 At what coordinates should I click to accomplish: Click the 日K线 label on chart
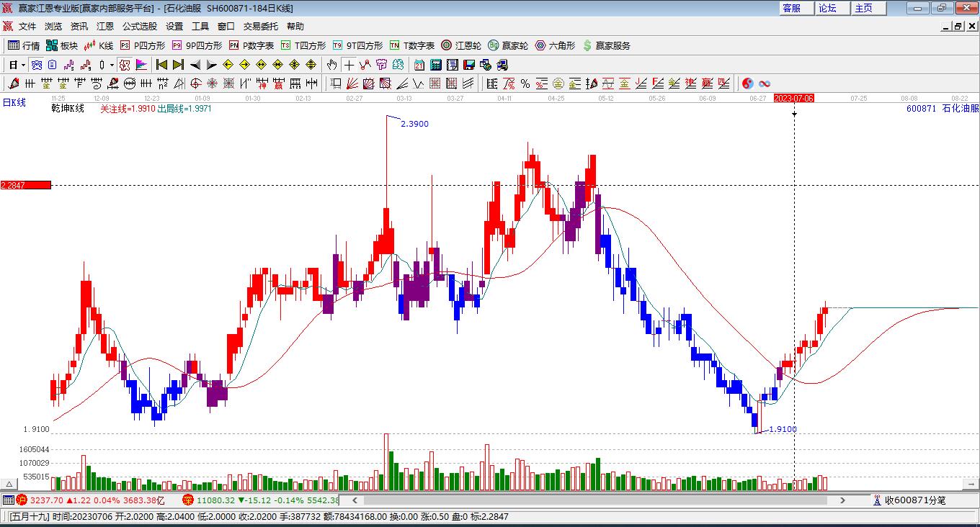pyautogui.click(x=14, y=102)
